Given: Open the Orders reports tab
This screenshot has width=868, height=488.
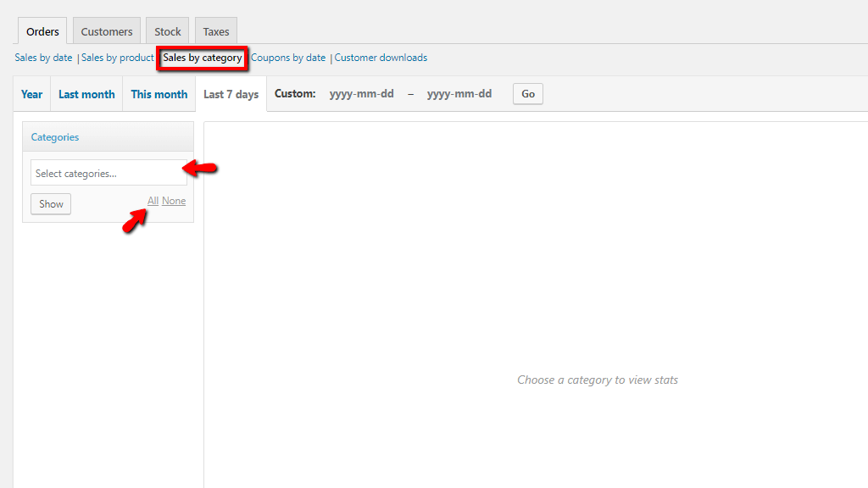Looking at the screenshot, I should 42,31.
